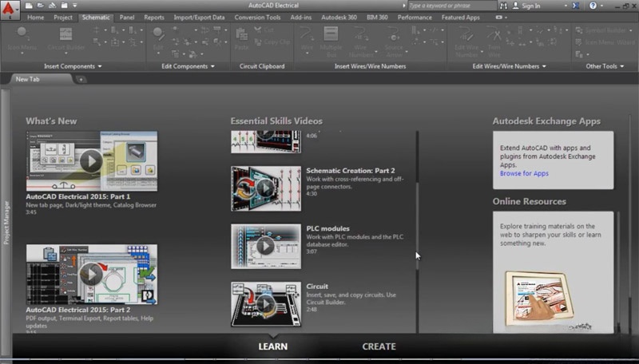
Task: Open the Performance ribbon tab
Action: tap(415, 18)
